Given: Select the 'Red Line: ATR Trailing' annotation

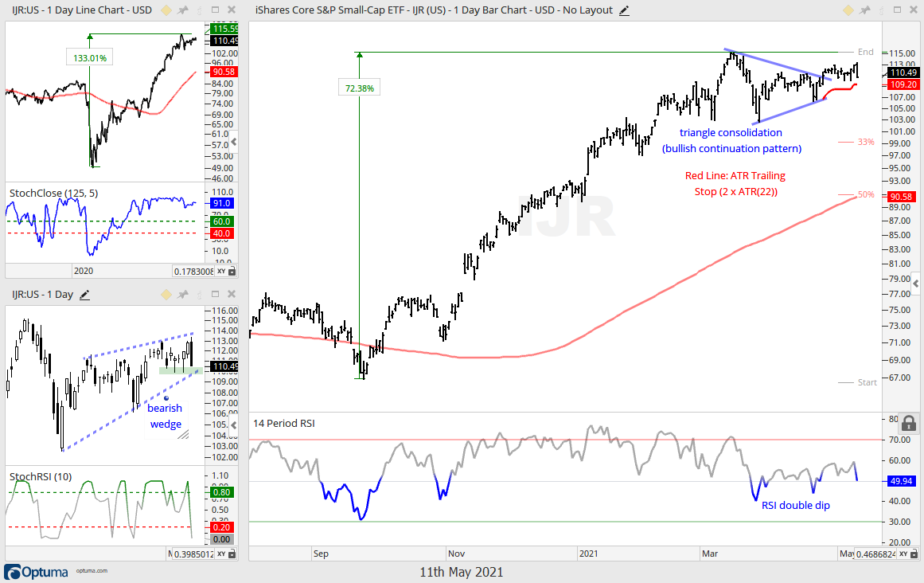Looking at the screenshot, I should click(735, 176).
